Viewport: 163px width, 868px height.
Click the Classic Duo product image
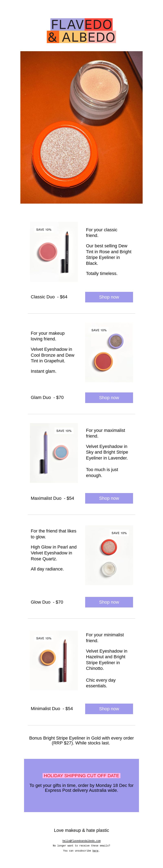(x=54, y=252)
